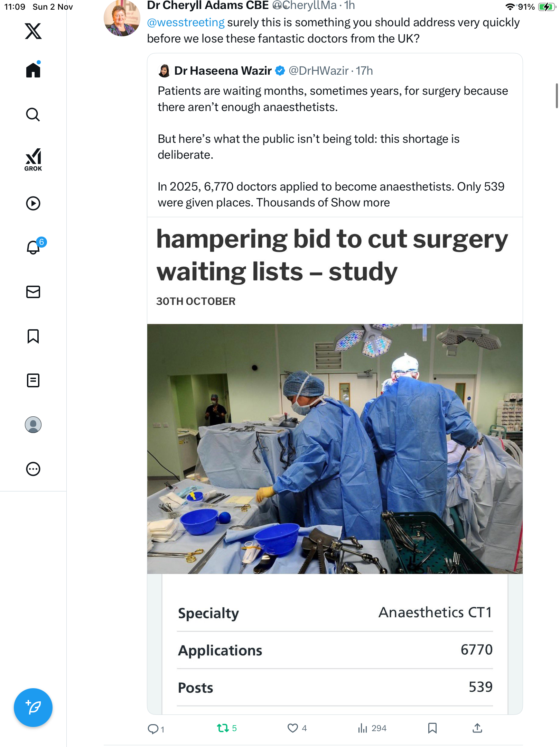This screenshot has width=560, height=747.
Task: Compose a new post button
Action: pyautogui.click(x=33, y=708)
